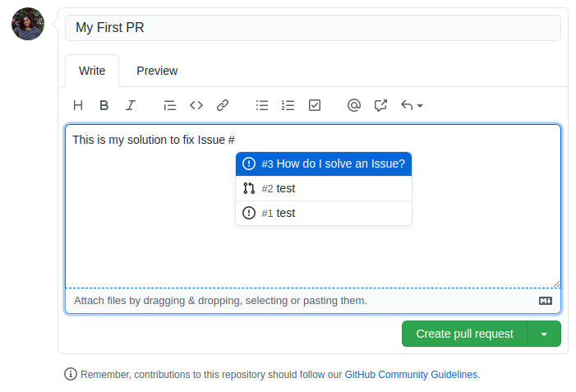
Task: Insert a bulleted list
Action: point(262,105)
